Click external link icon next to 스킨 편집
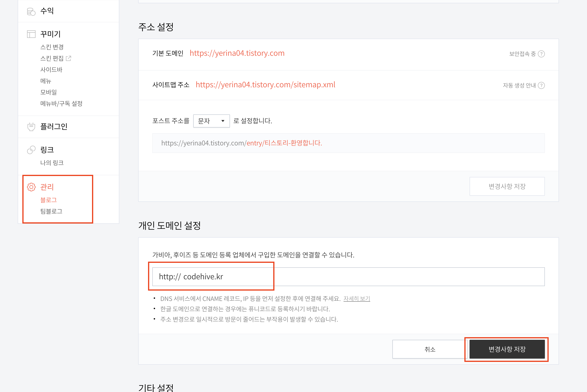Image resolution: width=587 pixels, height=392 pixels. point(68,58)
